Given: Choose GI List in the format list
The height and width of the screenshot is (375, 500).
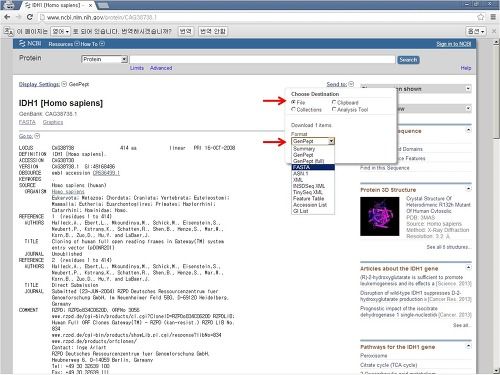Looking at the screenshot, I should click(x=313, y=211).
